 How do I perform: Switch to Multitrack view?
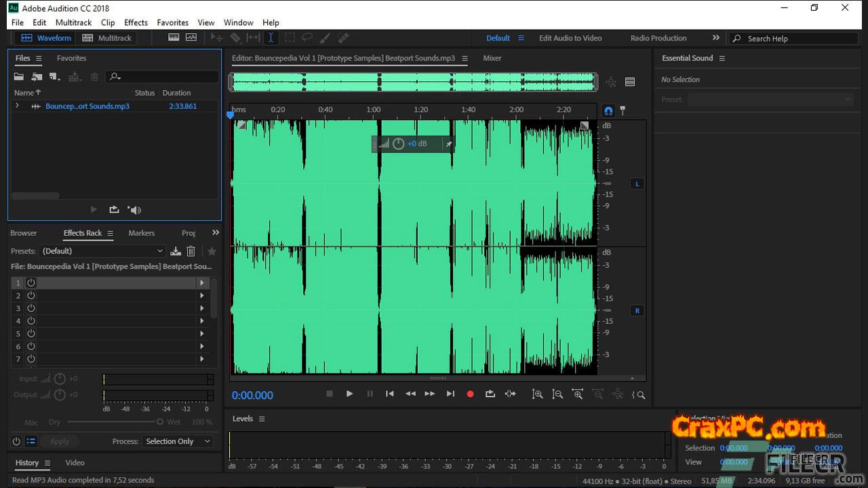point(107,38)
